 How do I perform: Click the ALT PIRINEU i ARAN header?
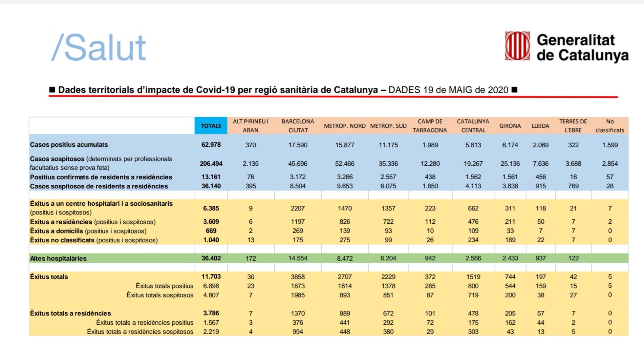tap(250, 126)
